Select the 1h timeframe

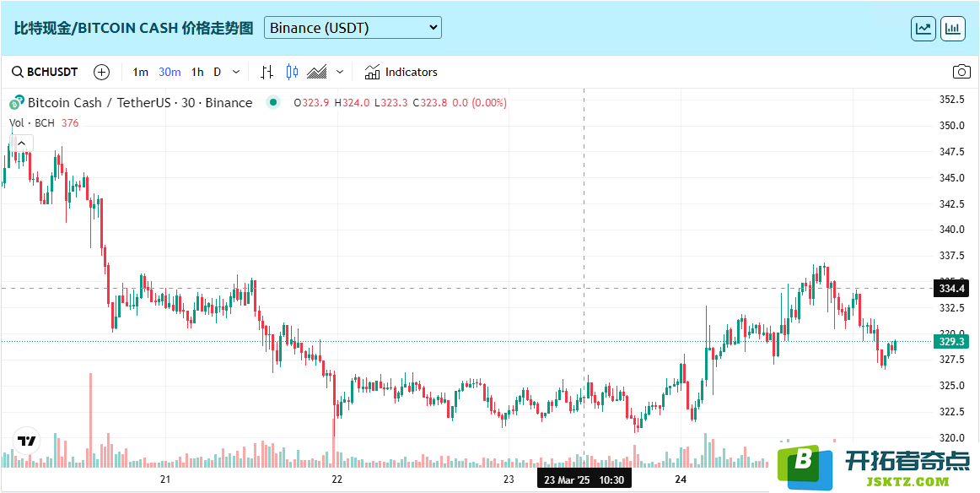click(197, 72)
